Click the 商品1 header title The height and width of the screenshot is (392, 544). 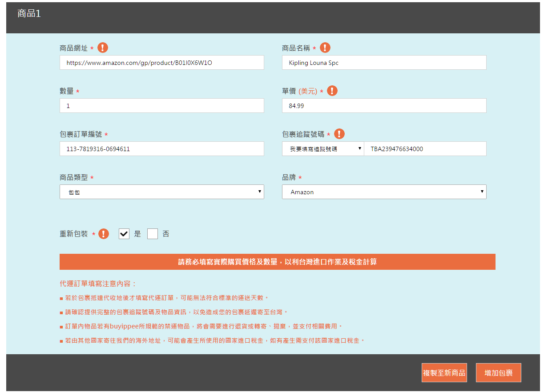(x=29, y=13)
